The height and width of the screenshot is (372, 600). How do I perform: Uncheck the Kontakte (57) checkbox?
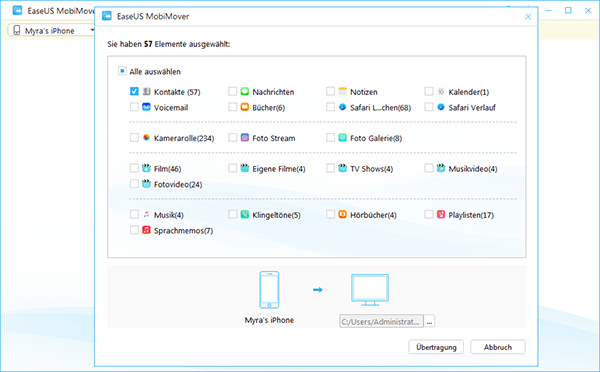point(134,91)
